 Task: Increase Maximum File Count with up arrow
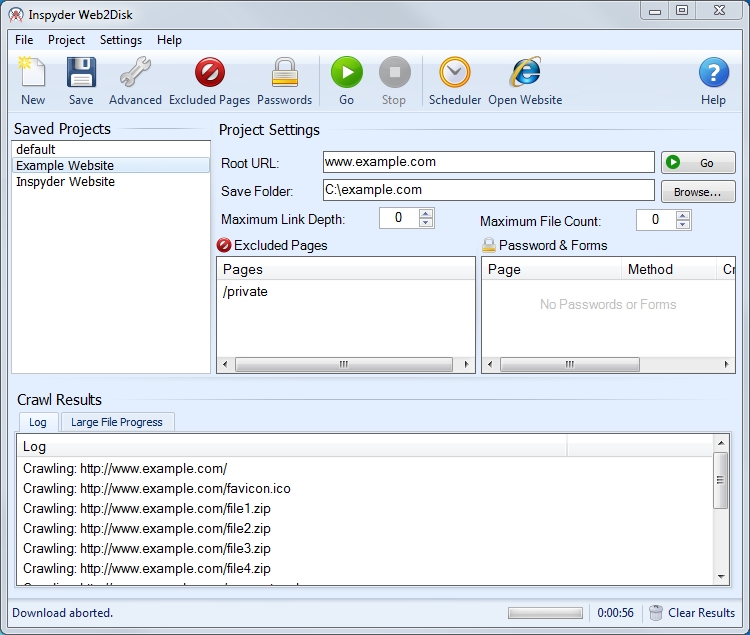click(x=683, y=215)
